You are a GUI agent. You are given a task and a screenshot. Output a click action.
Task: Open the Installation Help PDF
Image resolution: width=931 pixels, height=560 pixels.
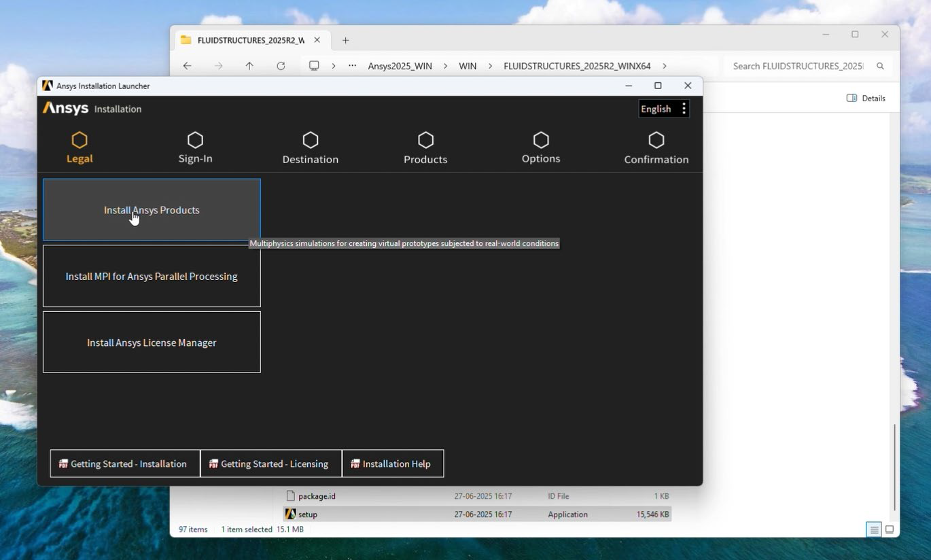[x=393, y=463]
